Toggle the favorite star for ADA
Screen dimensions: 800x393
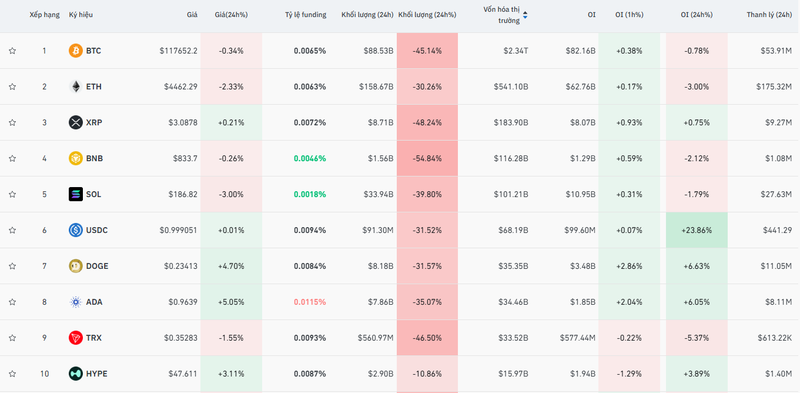pos(12,302)
